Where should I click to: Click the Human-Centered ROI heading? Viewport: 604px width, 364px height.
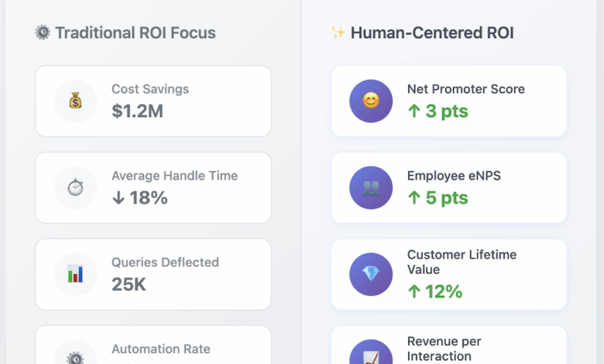(432, 33)
